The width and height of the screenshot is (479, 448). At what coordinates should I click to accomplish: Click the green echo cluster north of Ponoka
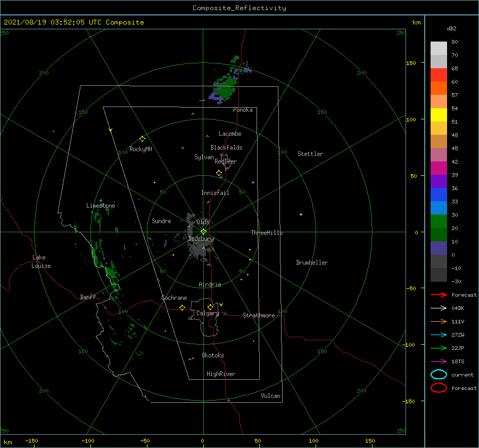point(226,87)
